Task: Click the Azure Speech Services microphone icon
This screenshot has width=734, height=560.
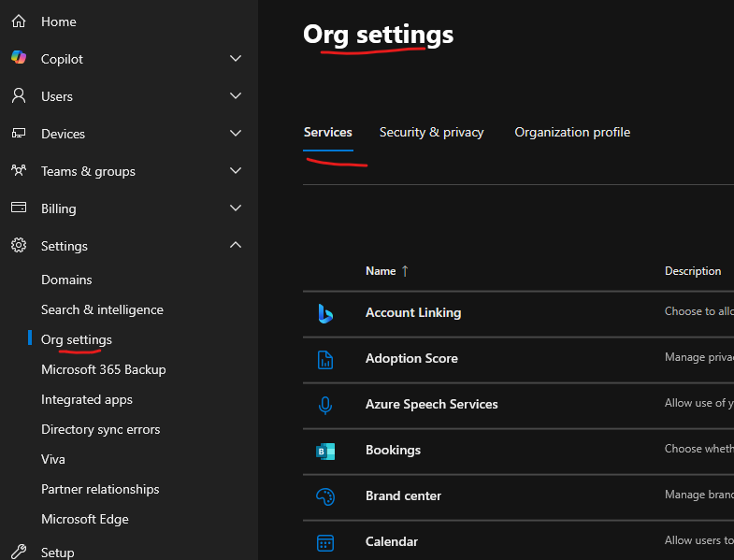Action: 325,405
